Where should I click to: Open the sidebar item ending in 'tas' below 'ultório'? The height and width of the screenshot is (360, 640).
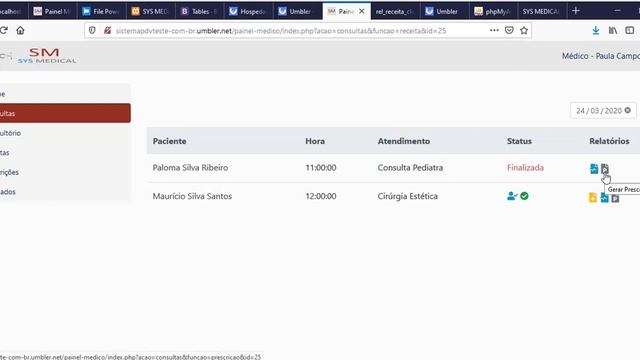click(x=65, y=153)
